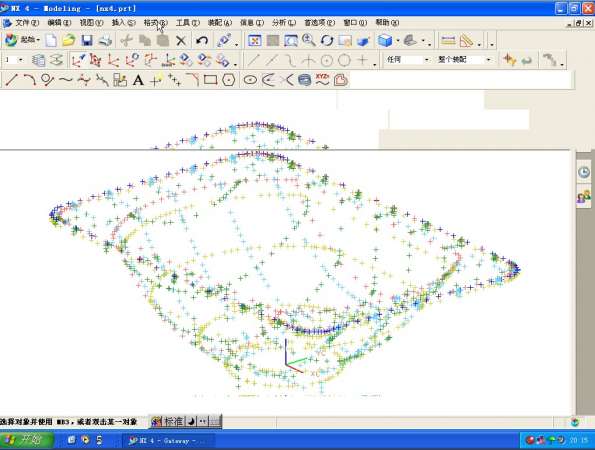Open the 工具 Tools menu
595x450 pixels.
pos(187,23)
